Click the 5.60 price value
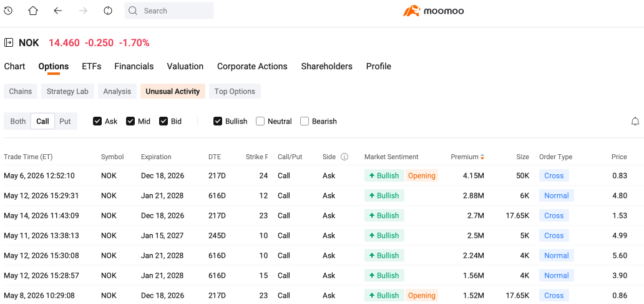The height and width of the screenshot is (304, 644). point(620,255)
